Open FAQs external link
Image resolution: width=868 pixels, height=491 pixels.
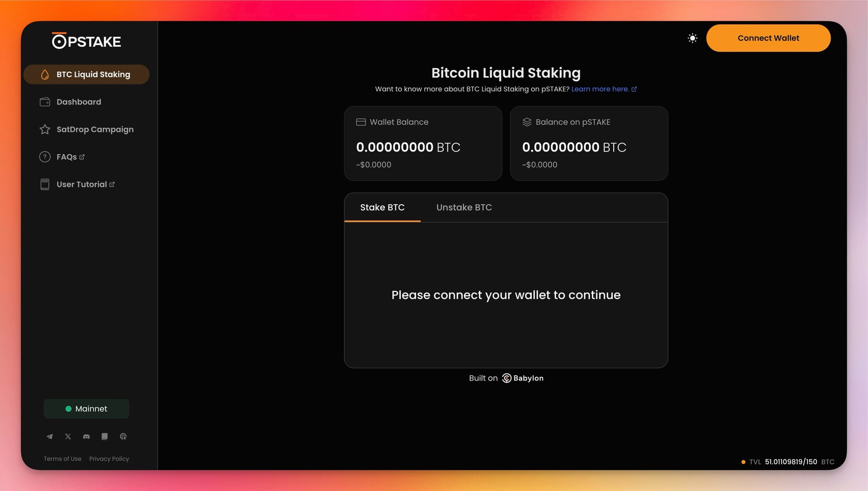pos(70,157)
